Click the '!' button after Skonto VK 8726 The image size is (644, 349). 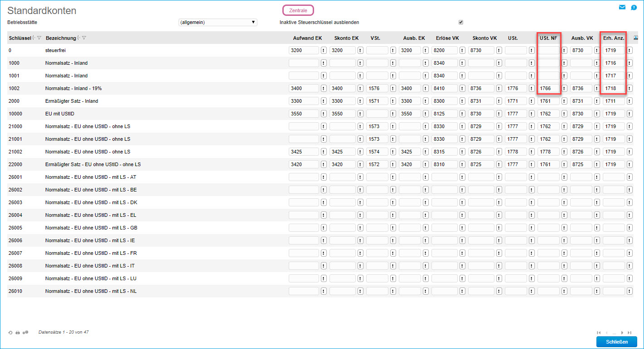tap(499, 152)
